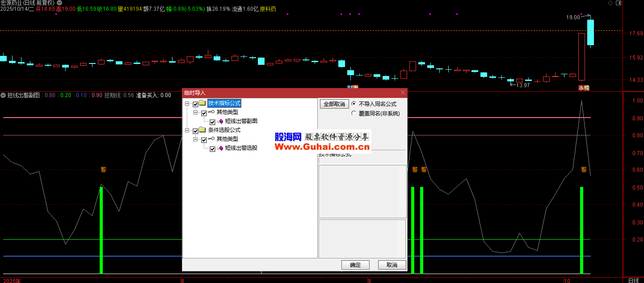Image resolution: width=644 pixels, height=283 pixels.
Task: Click the 取消 button in the dialog
Action: [x=391, y=265]
